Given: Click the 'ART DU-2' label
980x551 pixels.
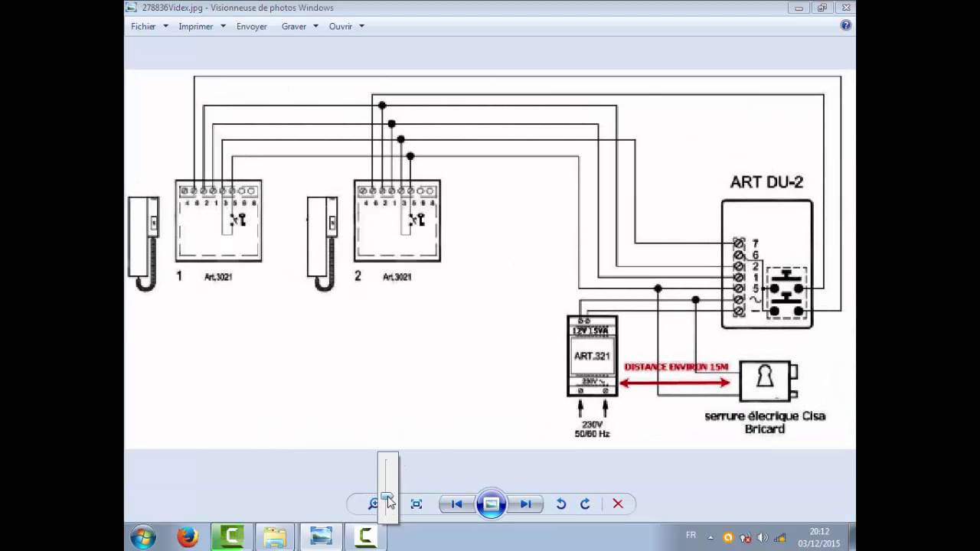Looking at the screenshot, I should tap(766, 182).
